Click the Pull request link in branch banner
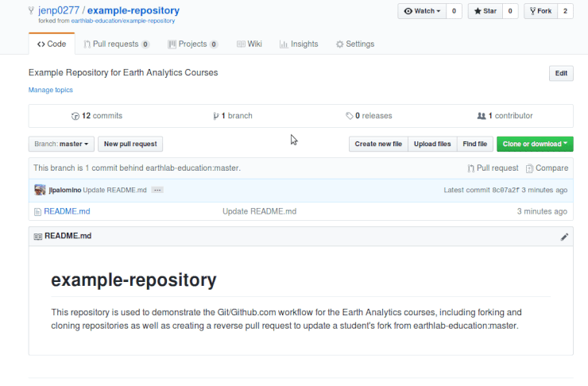This screenshot has height=386, width=588. tap(493, 168)
